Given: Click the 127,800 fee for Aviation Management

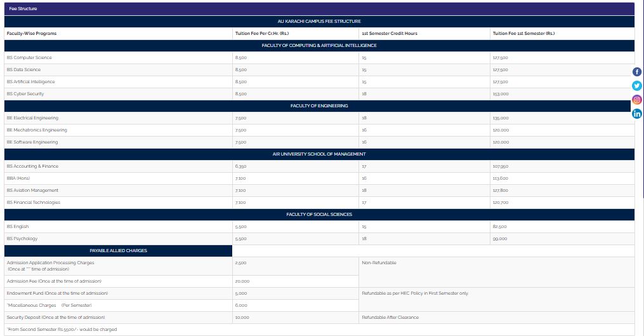Looking at the screenshot, I should tap(501, 191).
